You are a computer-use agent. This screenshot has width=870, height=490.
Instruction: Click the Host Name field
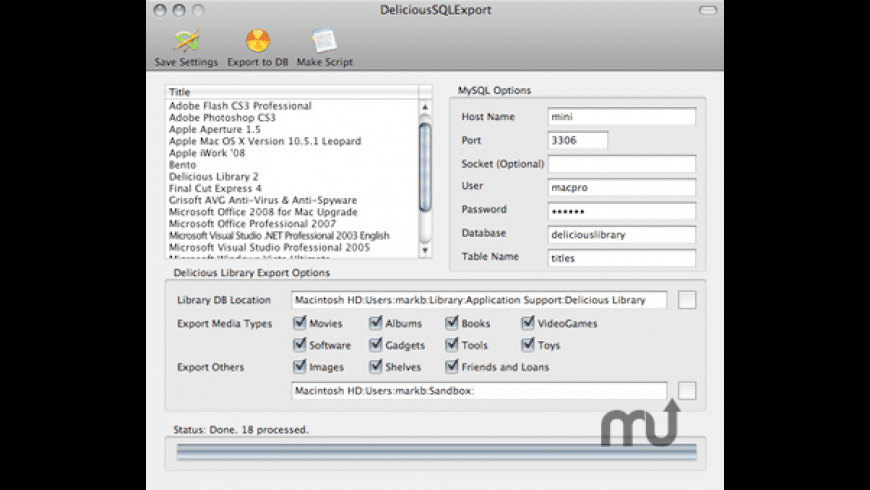[x=621, y=117]
